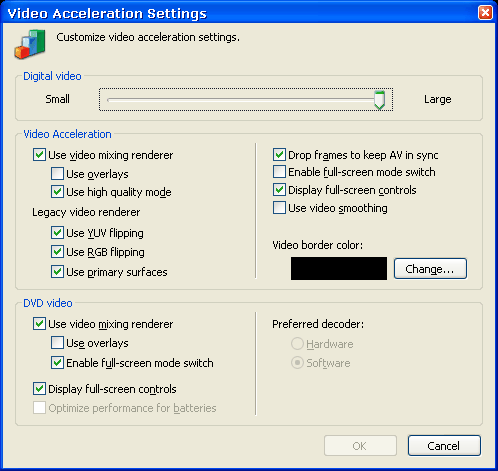498x471 pixels.
Task: Open the Change... border color dialog
Action: coord(430,268)
